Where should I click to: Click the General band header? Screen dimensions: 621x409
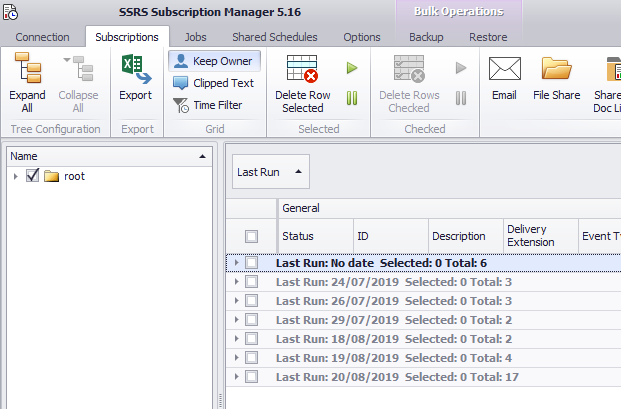(450, 208)
